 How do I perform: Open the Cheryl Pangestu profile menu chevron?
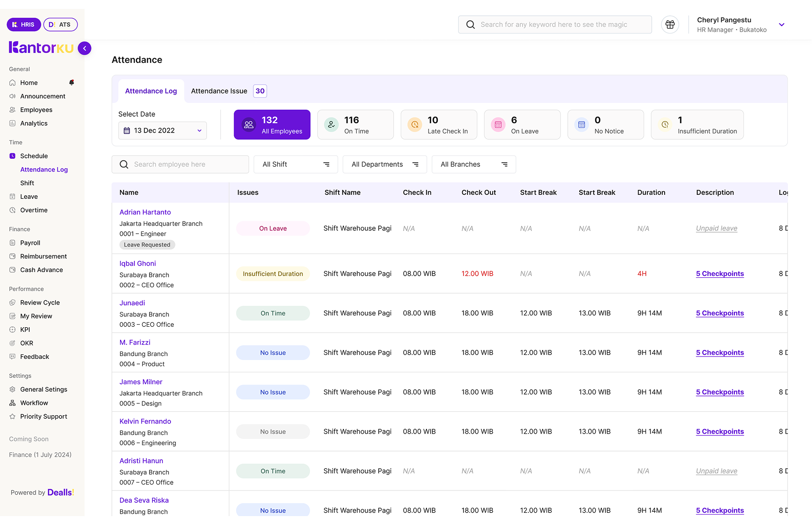tap(781, 25)
